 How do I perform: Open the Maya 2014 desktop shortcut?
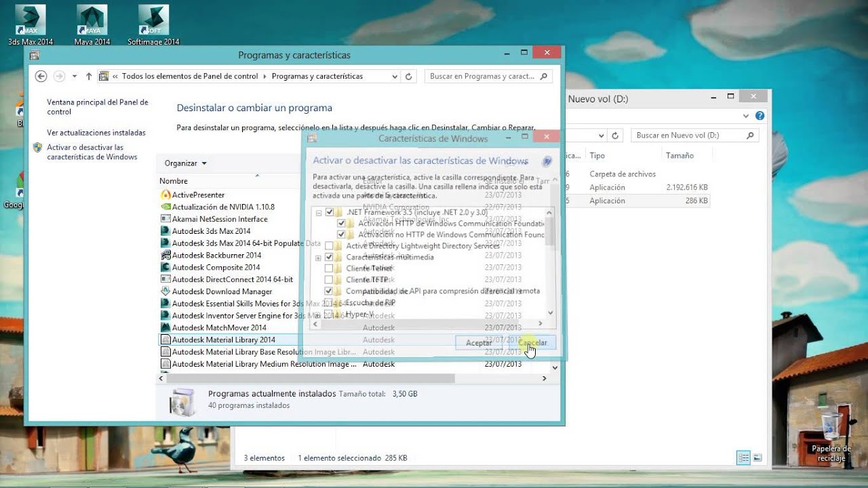point(92,24)
